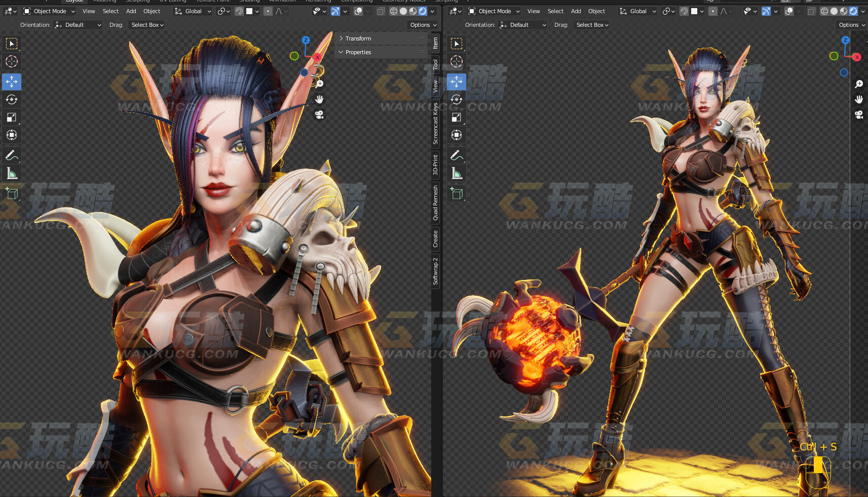Open the View menu in right viewport

point(534,11)
